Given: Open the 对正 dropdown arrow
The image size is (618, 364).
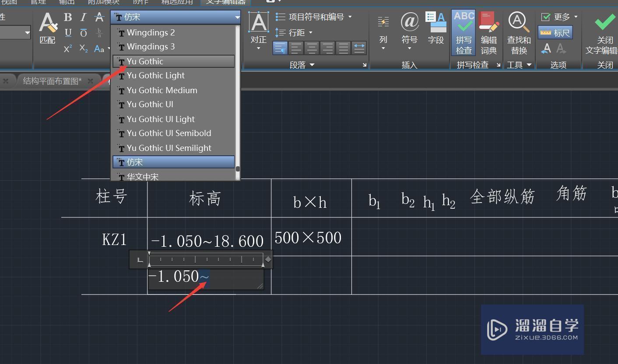Looking at the screenshot, I should pyautogui.click(x=259, y=49).
